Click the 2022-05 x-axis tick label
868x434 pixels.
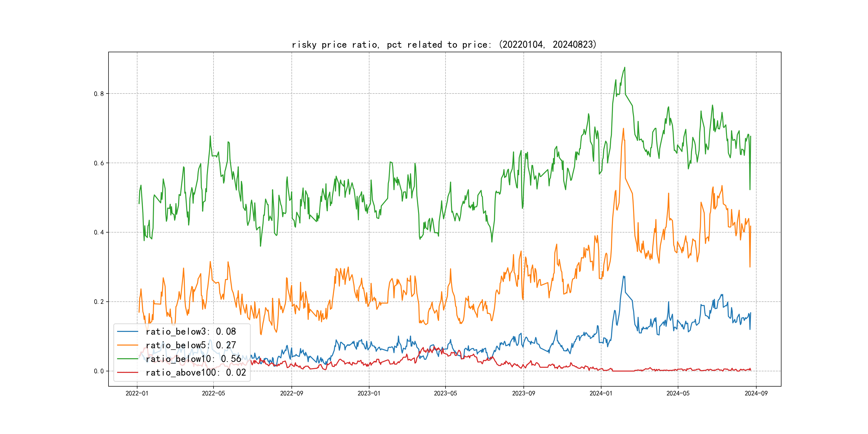(213, 393)
